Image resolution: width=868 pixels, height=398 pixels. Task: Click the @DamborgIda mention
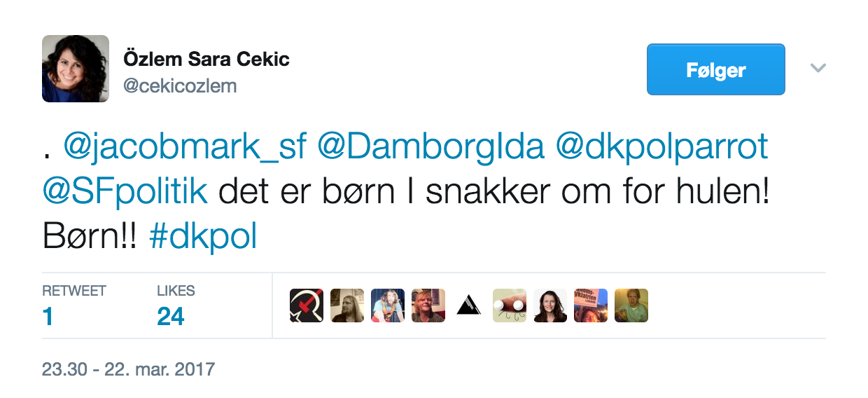[x=430, y=146]
